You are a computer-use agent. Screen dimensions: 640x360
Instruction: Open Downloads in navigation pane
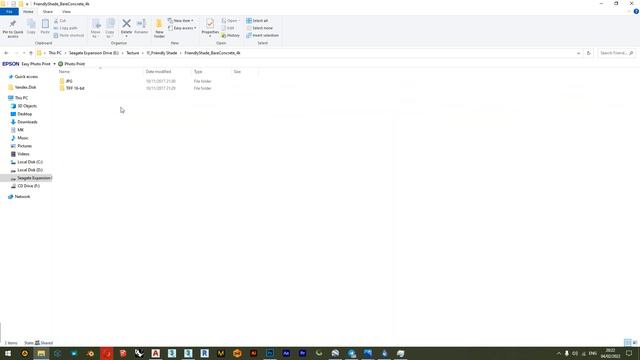click(27, 122)
